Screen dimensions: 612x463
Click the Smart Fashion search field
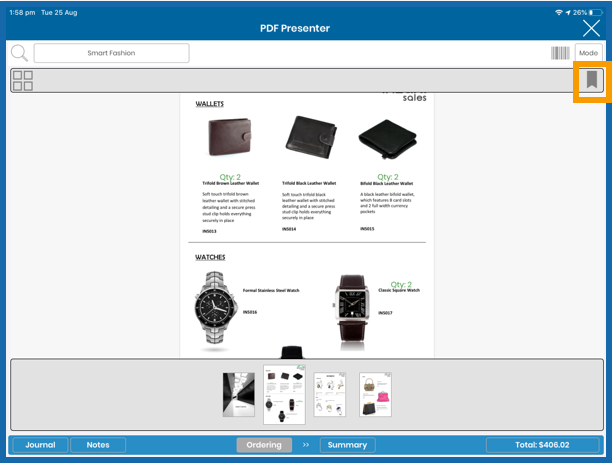point(112,53)
